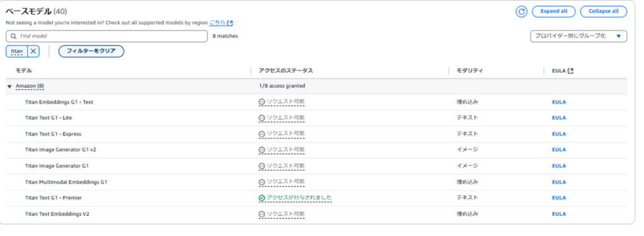
Task: Click status icon for Titan Multimodal Embeddings G1
Action: click(x=262, y=182)
